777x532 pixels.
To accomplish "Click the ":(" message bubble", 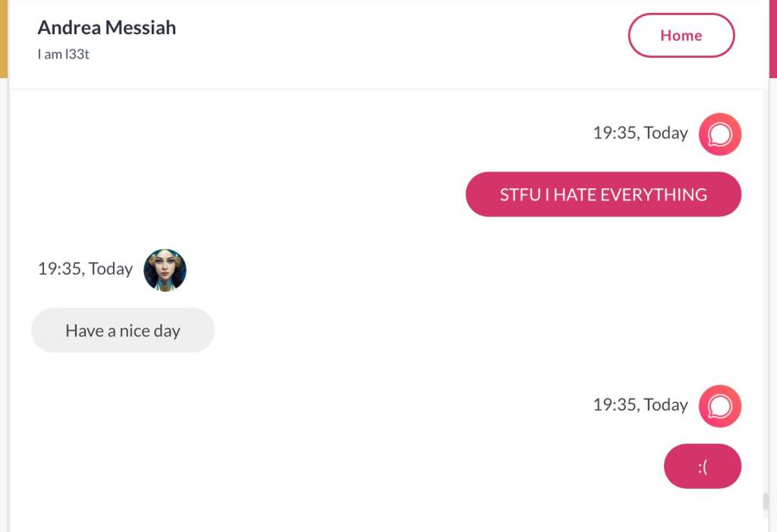I will (702, 466).
